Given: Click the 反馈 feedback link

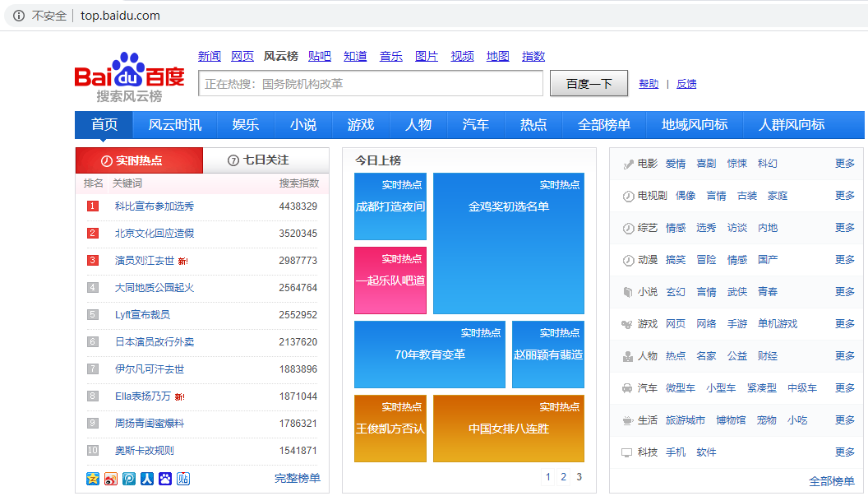Looking at the screenshot, I should click(x=686, y=83).
